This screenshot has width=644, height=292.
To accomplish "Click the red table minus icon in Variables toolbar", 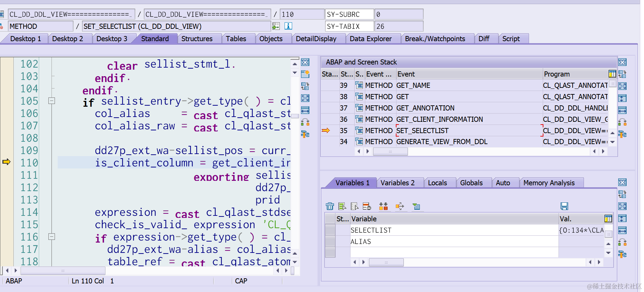I will coord(367,206).
